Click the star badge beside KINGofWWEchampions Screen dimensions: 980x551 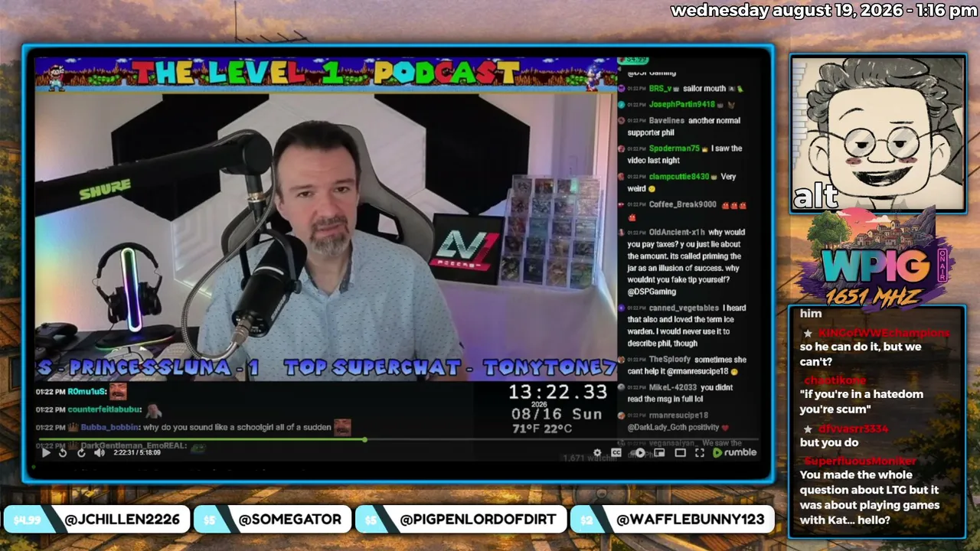pyautogui.click(x=808, y=334)
